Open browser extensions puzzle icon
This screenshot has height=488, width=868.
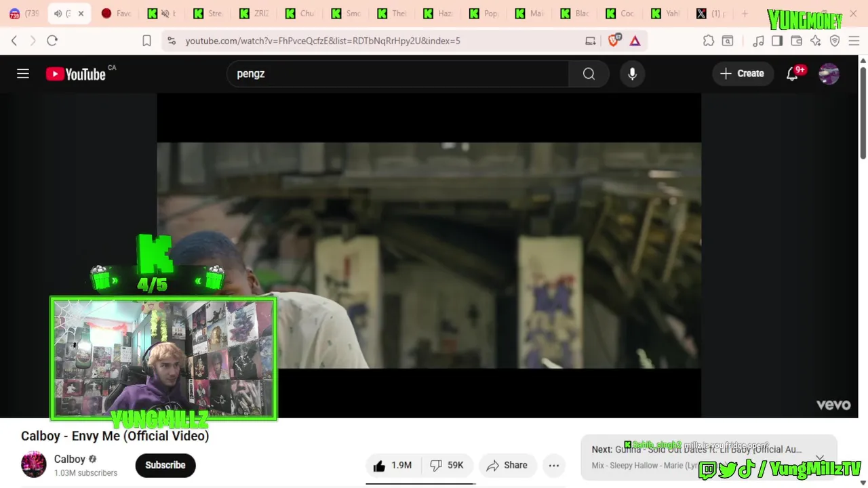coord(709,41)
